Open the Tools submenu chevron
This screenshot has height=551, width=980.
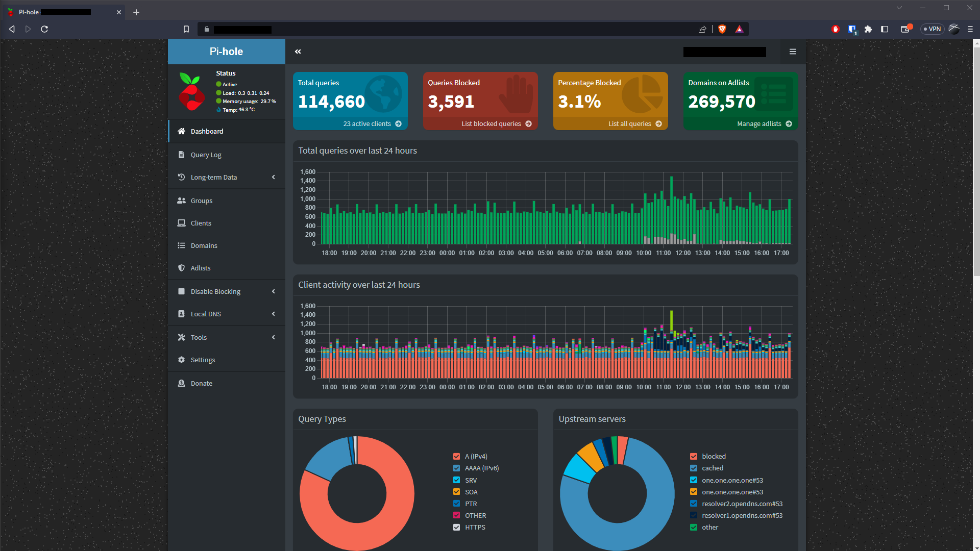274,337
